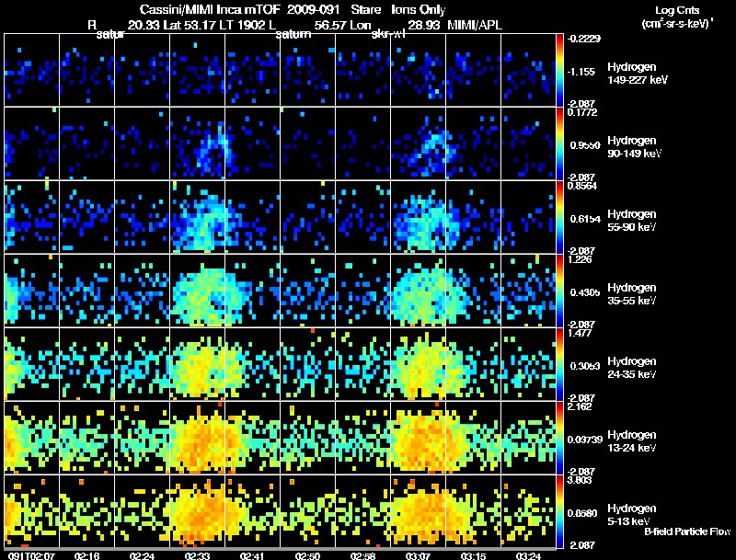This screenshot has height=560, width=736.
Task: Click the '02:24' time axis label
Action: click(x=142, y=555)
